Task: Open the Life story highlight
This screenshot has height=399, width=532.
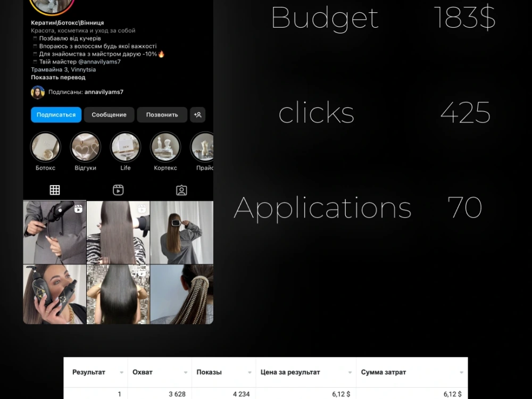Action: (126, 147)
